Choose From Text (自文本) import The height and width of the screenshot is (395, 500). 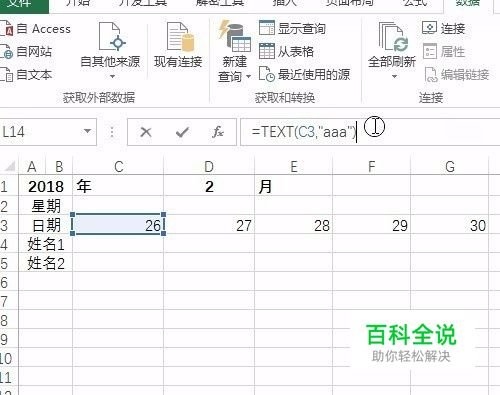pyautogui.click(x=27, y=75)
